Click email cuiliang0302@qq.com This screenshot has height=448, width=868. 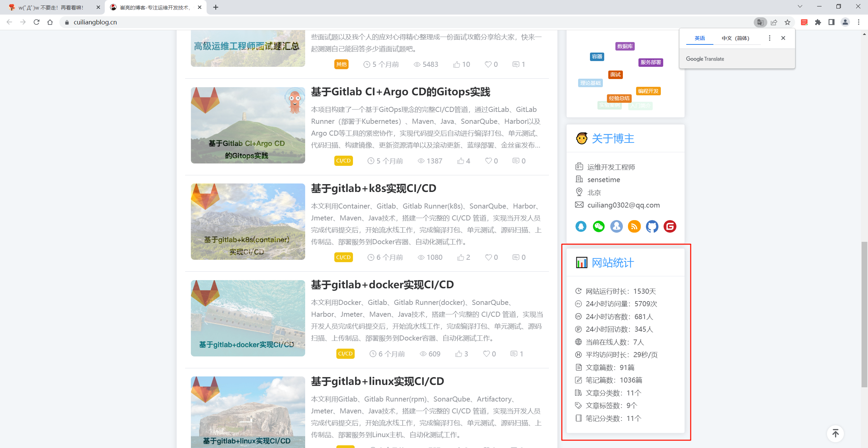[624, 205]
